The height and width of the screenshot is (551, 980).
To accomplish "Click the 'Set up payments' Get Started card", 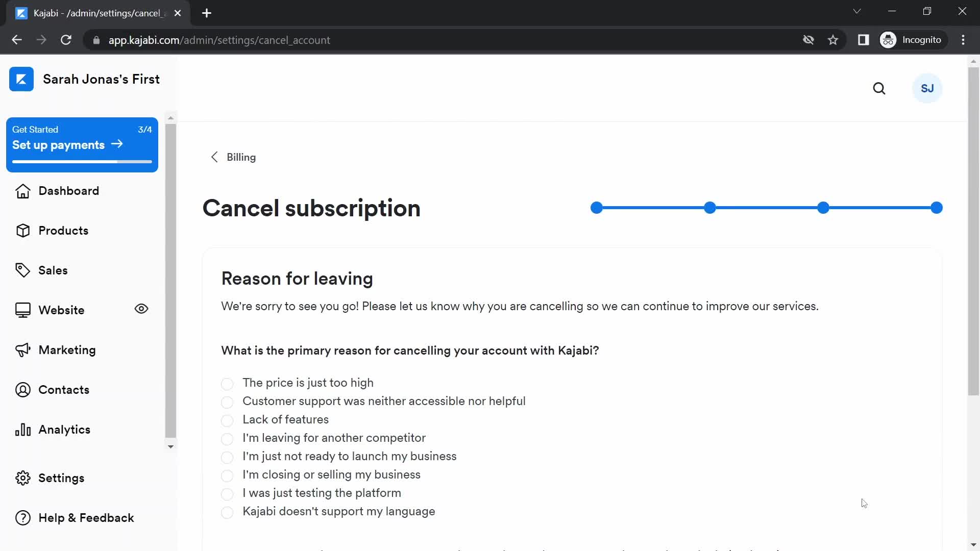I will pyautogui.click(x=82, y=145).
